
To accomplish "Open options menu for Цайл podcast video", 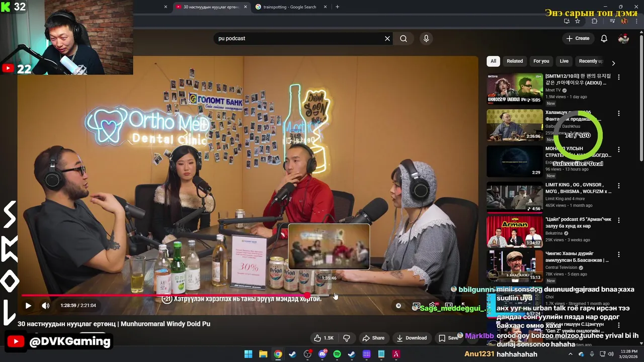I will [x=619, y=220].
